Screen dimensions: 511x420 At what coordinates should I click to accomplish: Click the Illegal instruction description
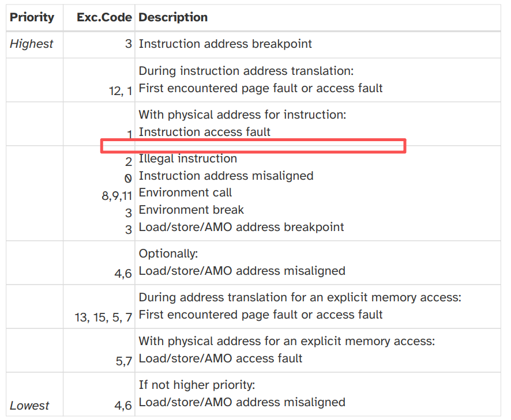coord(187,158)
